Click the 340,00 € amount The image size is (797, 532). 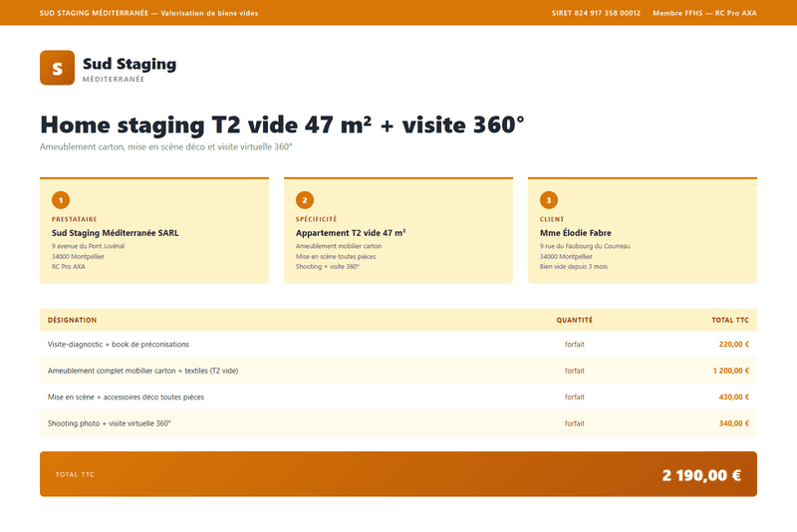coord(733,423)
